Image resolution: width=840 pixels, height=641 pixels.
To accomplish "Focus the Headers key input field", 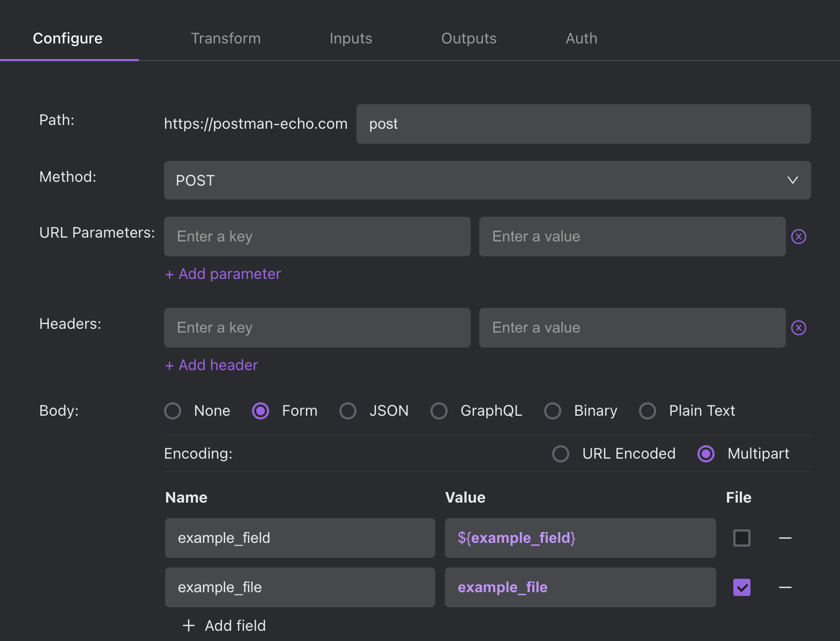I will pos(317,328).
